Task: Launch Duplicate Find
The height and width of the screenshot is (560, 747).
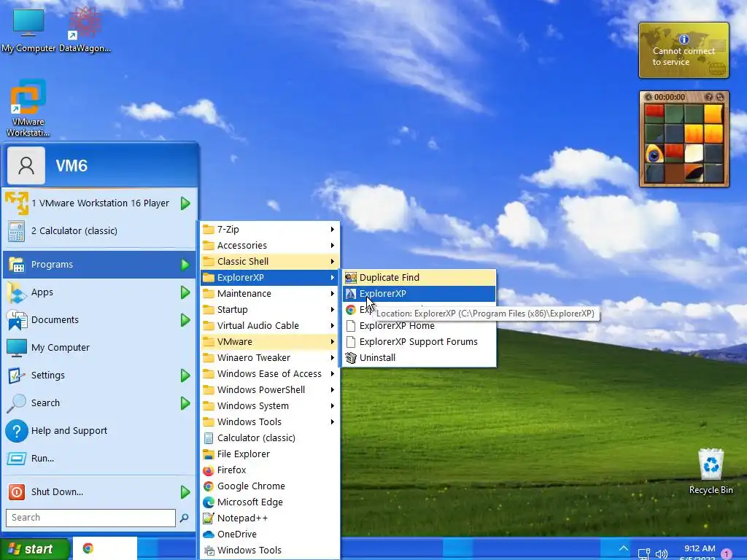Action: [x=419, y=278]
